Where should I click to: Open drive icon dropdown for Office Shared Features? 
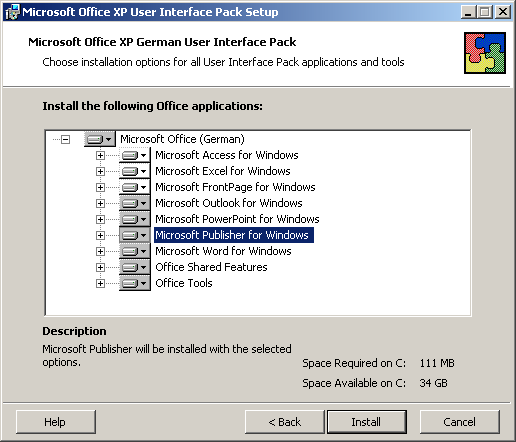(x=135, y=267)
